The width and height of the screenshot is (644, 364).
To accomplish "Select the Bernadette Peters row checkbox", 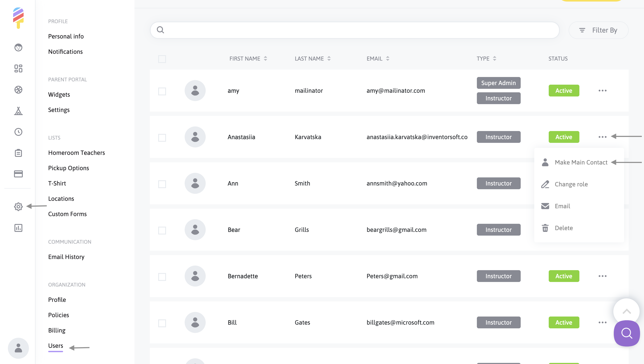I will coord(162,277).
